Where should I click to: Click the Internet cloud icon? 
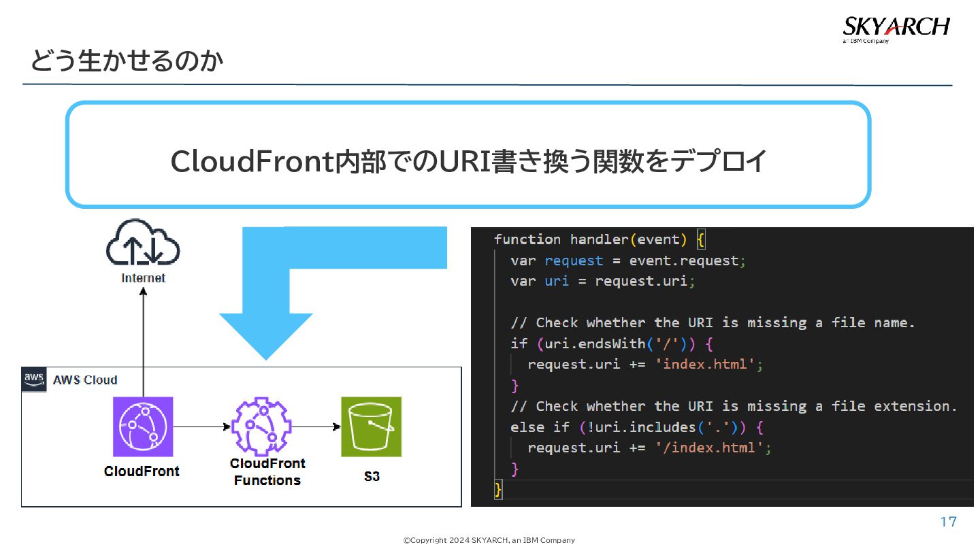(143, 243)
